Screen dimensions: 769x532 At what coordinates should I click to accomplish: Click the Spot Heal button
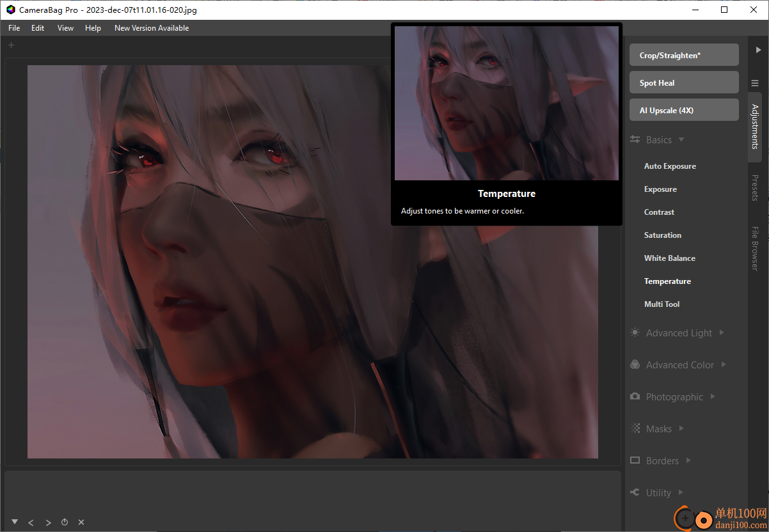click(684, 82)
